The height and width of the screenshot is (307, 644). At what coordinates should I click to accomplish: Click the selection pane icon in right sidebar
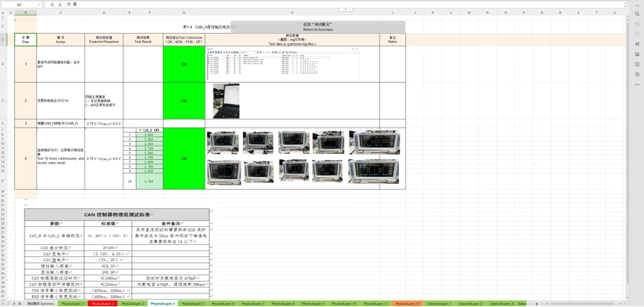click(x=637, y=13)
